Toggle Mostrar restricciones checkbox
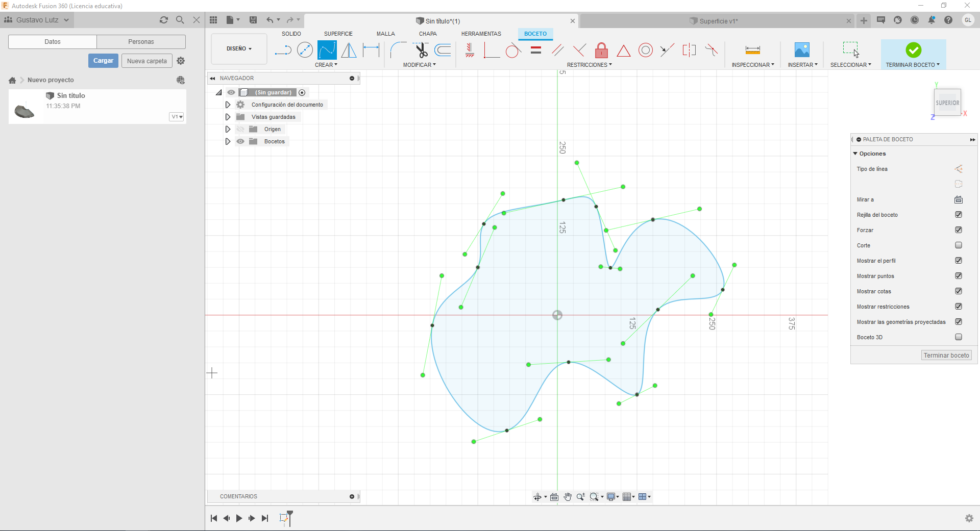Viewport: 980px width, 531px height. [x=959, y=307]
